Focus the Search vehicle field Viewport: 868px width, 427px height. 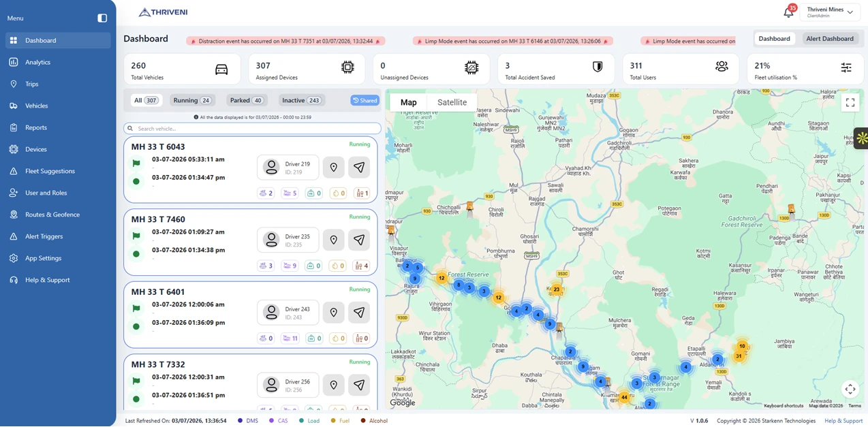(x=252, y=128)
